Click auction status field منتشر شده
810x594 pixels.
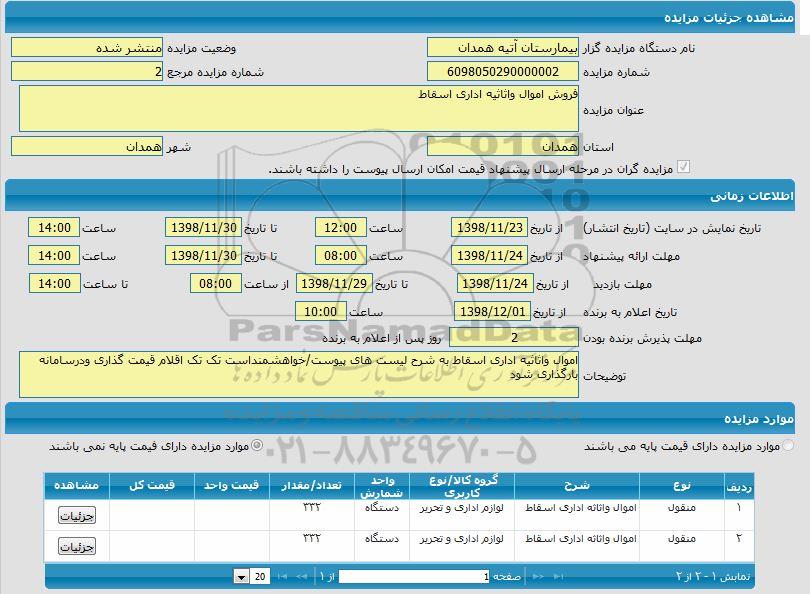[x=87, y=48]
